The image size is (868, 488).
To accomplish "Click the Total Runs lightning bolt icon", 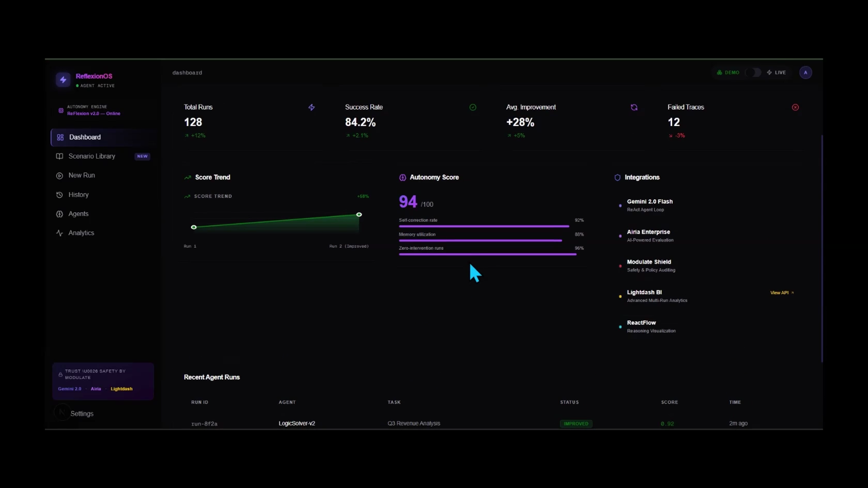I will click(x=311, y=108).
